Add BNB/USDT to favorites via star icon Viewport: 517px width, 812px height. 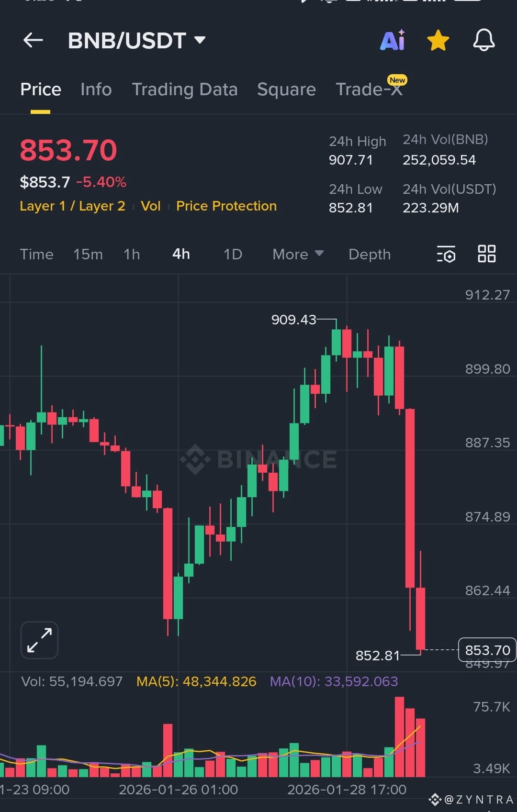(x=438, y=41)
